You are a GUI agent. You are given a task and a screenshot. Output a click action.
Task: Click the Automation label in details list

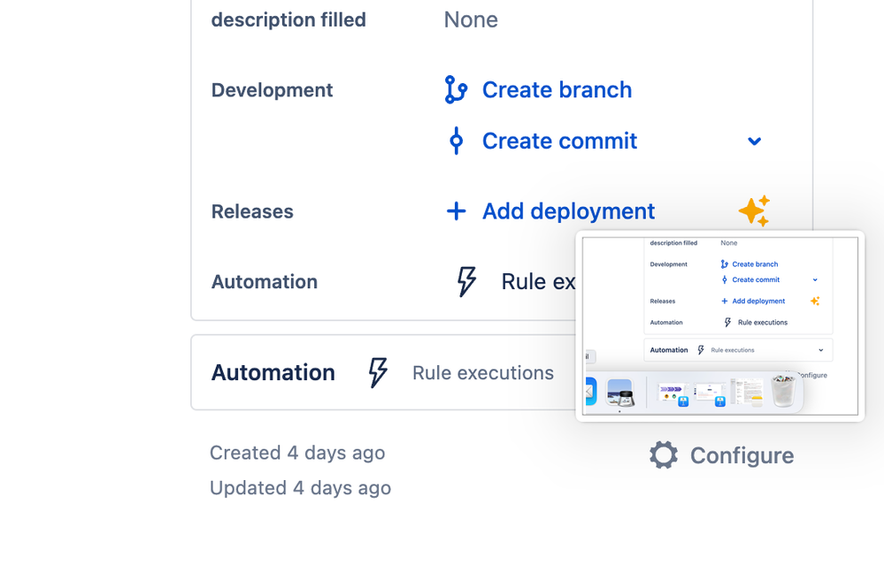(265, 281)
